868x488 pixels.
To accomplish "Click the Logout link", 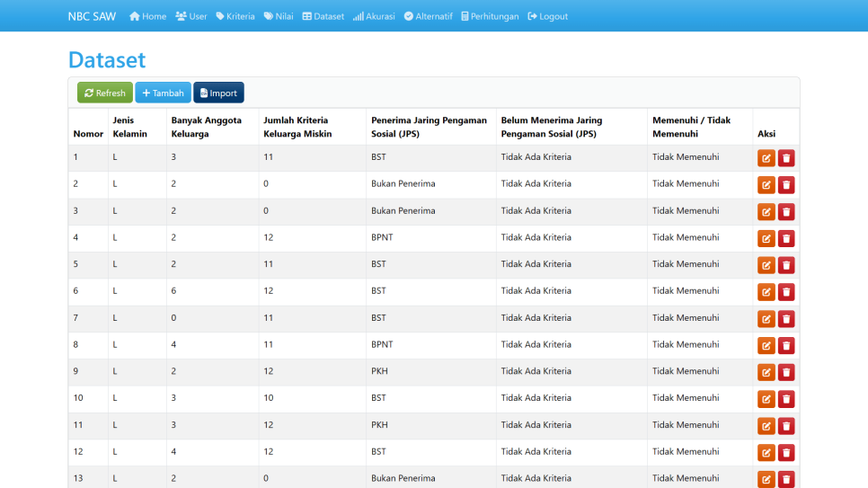I will (548, 16).
